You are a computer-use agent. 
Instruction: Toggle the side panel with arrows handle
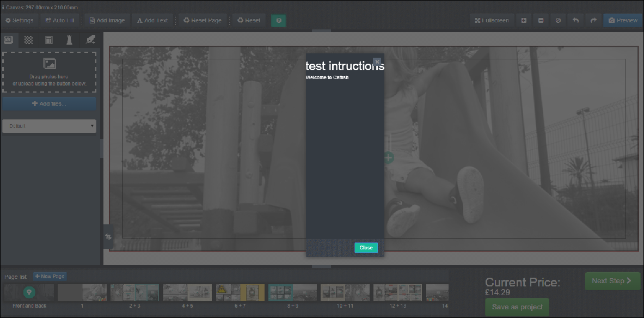coord(108,236)
